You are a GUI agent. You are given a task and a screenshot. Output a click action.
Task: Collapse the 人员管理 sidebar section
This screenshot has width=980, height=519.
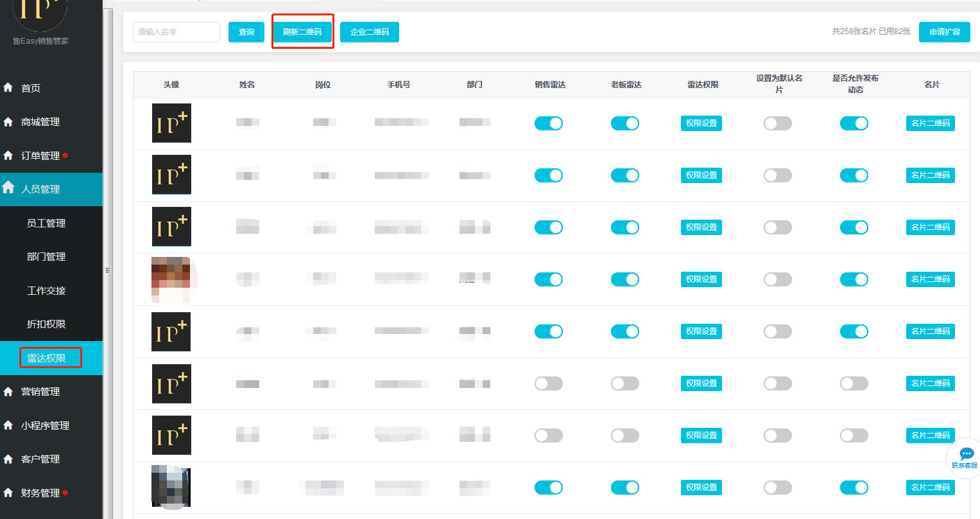(x=40, y=189)
